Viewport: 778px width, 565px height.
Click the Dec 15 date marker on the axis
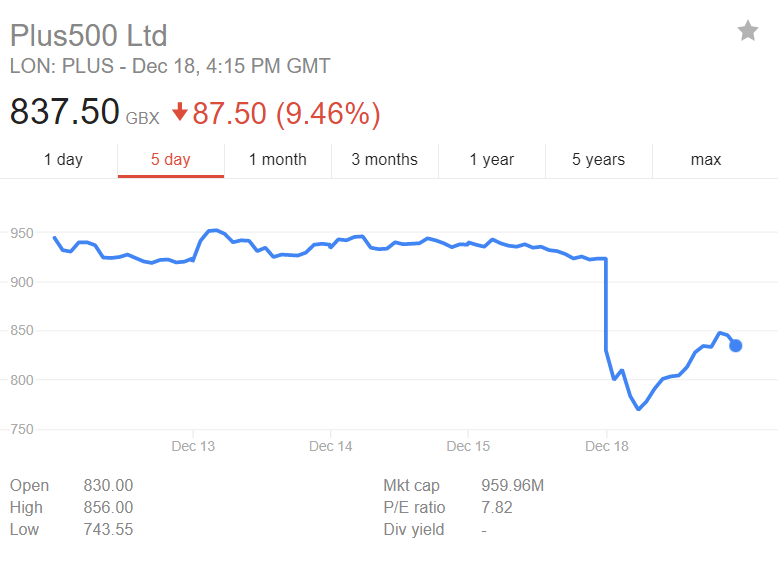pyautogui.click(x=468, y=446)
